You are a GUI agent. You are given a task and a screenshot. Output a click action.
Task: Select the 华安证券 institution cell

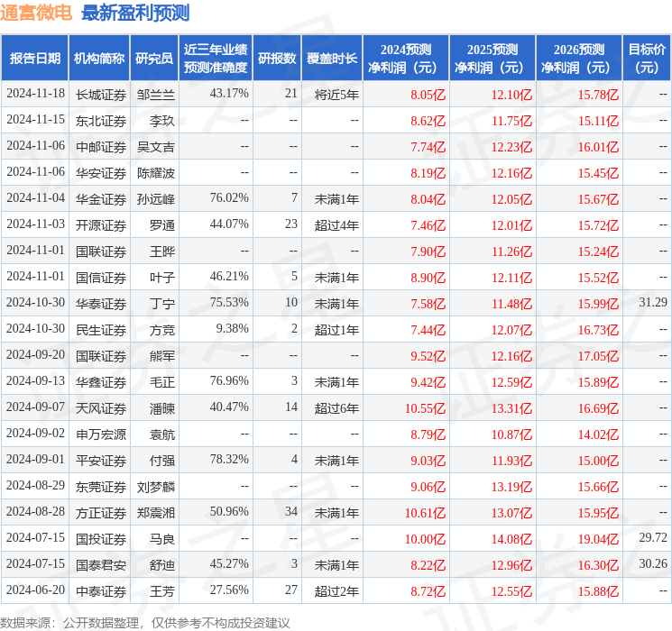(x=101, y=173)
